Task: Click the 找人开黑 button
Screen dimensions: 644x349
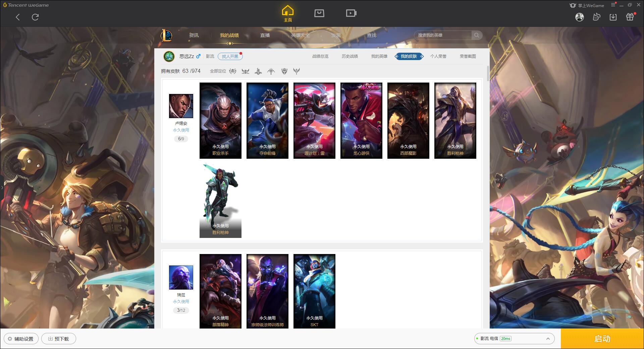Action: (230, 56)
